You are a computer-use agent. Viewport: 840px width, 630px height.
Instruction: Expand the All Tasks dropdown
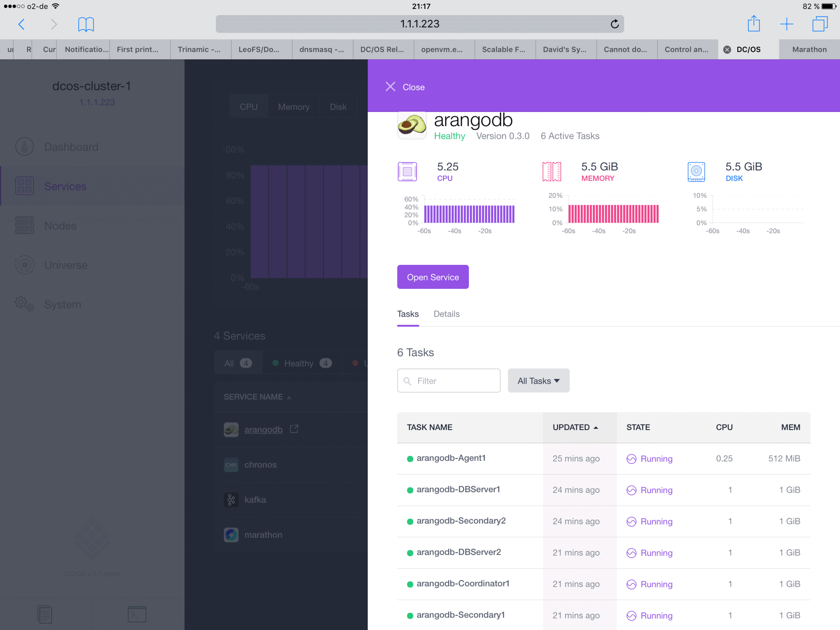click(538, 380)
